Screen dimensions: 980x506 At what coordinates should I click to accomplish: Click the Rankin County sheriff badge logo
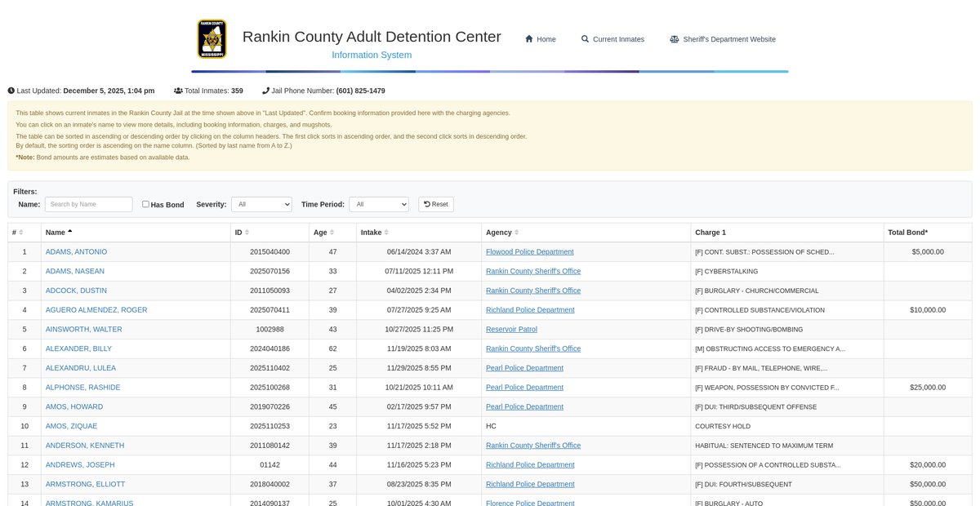point(212,39)
